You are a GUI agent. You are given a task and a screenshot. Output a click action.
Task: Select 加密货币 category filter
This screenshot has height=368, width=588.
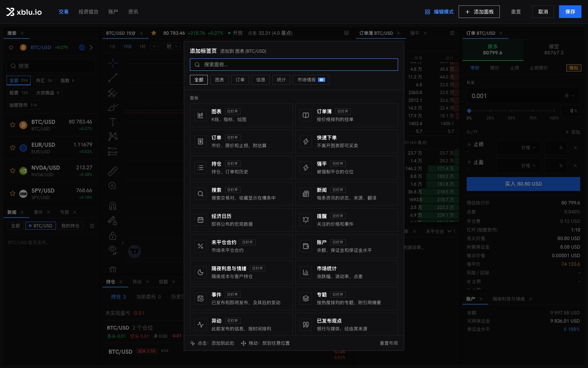click(23, 105)
